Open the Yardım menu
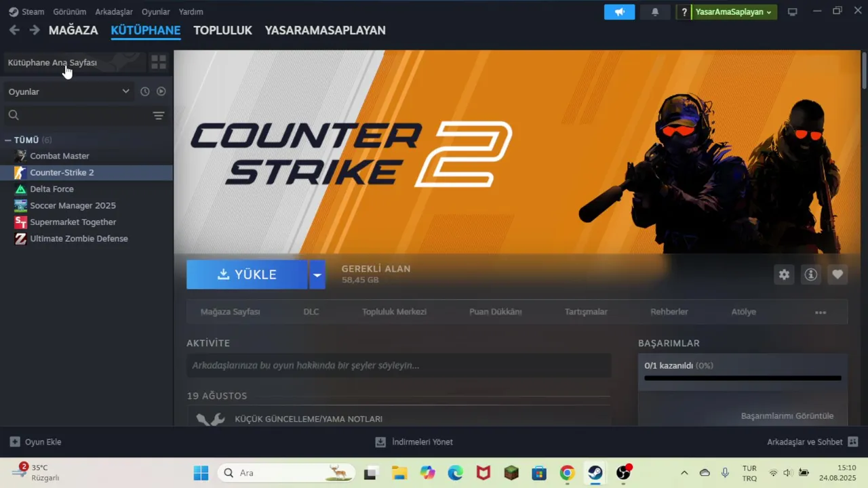This screenshot has height=488, width=868. pyautogui.click(x=191, y=12)
